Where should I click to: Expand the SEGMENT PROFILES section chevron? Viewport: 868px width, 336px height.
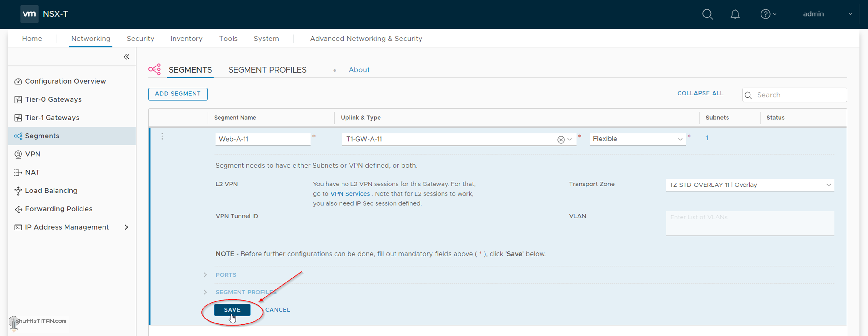205,292
